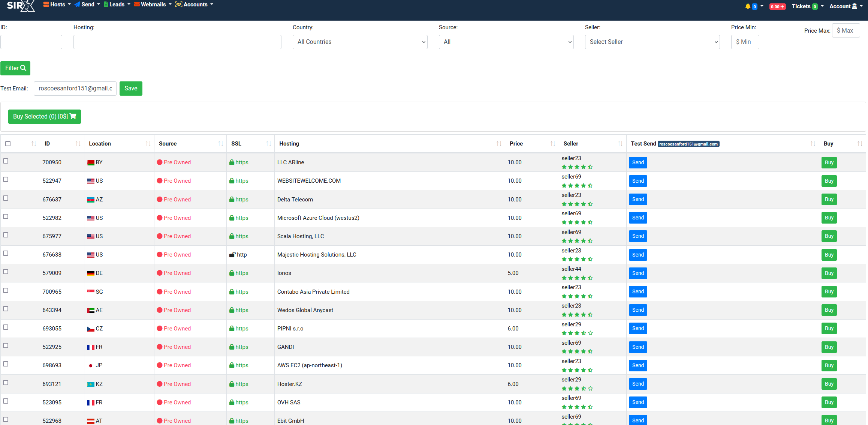Screen dimensions: 868x425
Task: Click Buy Selected (0) button
Action: (45, 117)
